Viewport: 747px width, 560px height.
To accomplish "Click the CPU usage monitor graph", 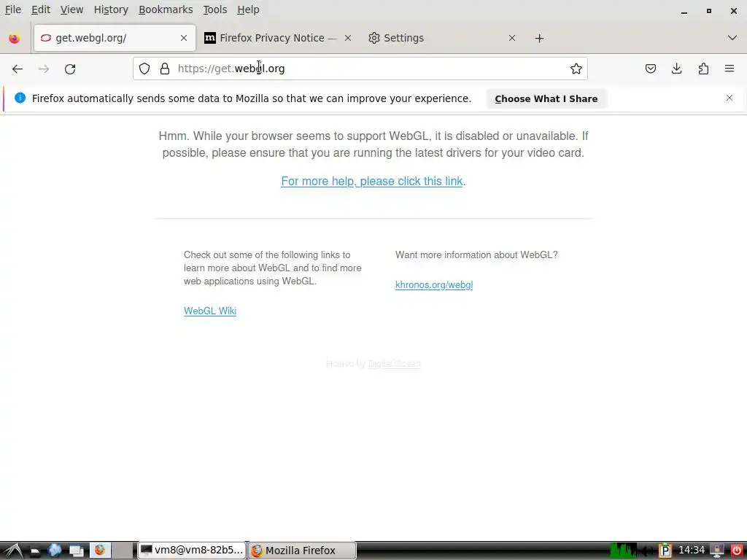I will [x=623, y=551].
